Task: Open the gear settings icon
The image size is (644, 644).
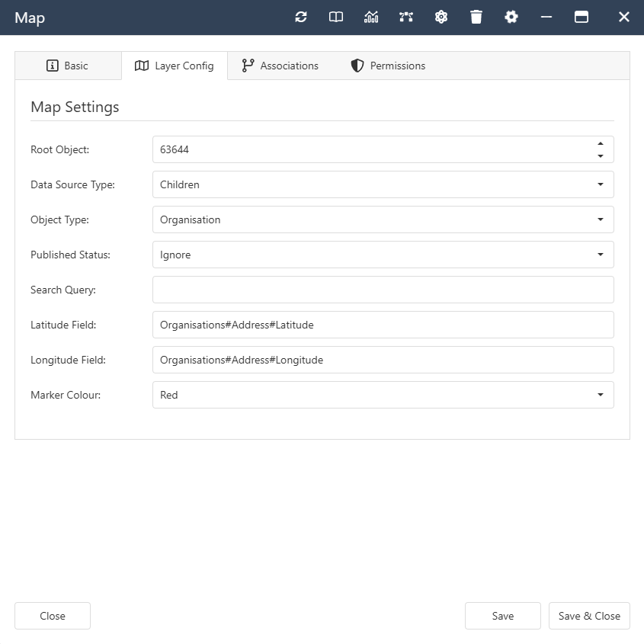Action: click(x=511, y=17)
